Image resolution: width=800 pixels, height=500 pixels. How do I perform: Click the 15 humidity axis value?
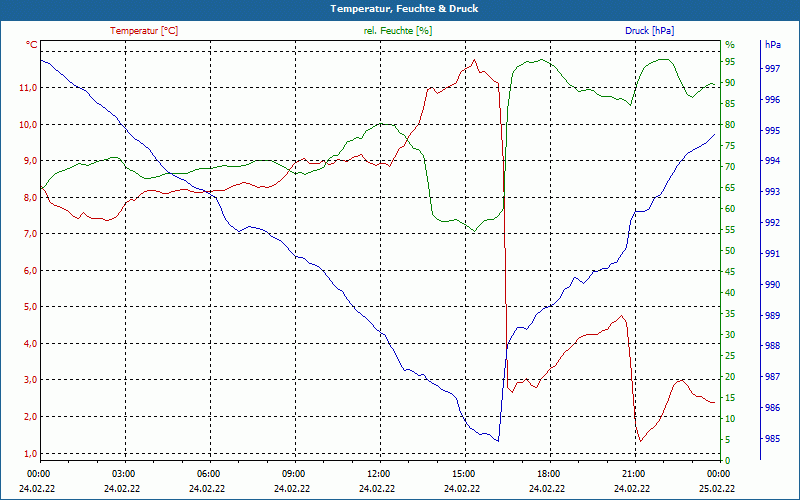tap(730, 397)
